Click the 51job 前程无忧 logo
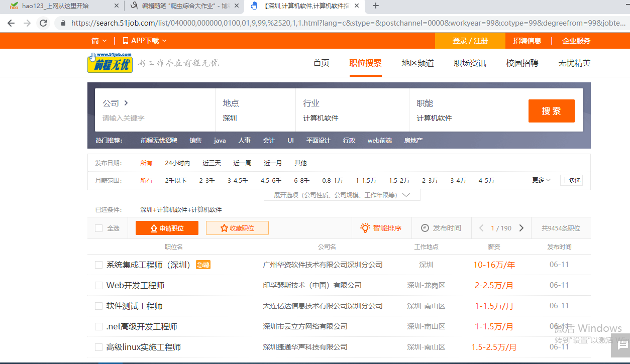The width and height of the screenshot is (630, 364). click(x=110, y=63)
